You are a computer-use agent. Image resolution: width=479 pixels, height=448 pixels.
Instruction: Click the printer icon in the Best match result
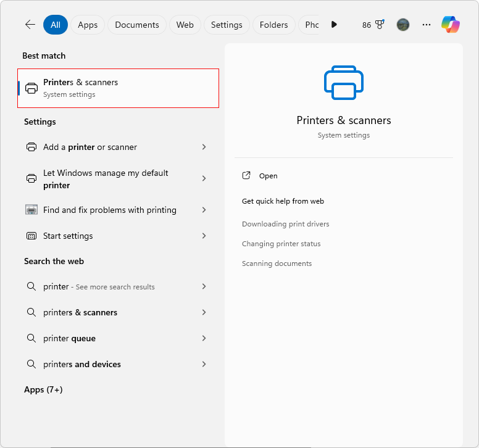(x=31, y=88)
